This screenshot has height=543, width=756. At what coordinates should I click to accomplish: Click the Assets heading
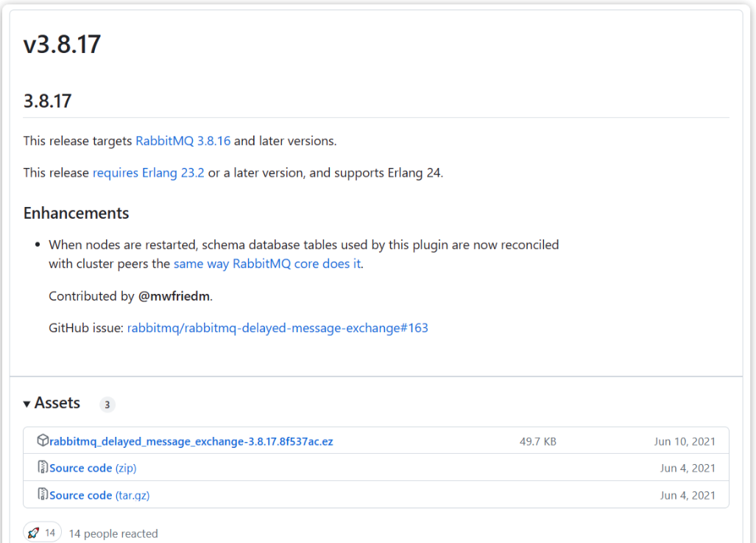point(57,402)
